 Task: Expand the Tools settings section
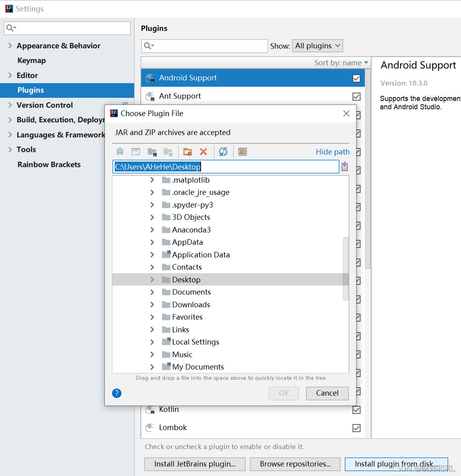[x=10, y=149]
